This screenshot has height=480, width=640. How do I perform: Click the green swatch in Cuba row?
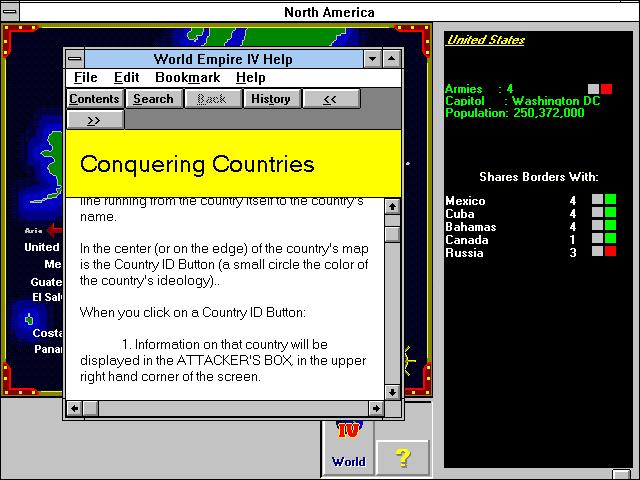(x=610, y=213)
